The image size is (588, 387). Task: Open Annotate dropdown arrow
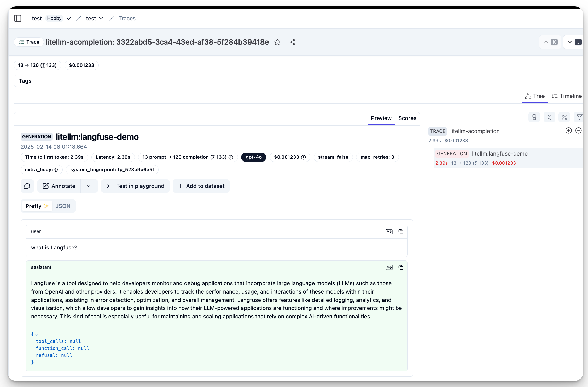[89, 186]
